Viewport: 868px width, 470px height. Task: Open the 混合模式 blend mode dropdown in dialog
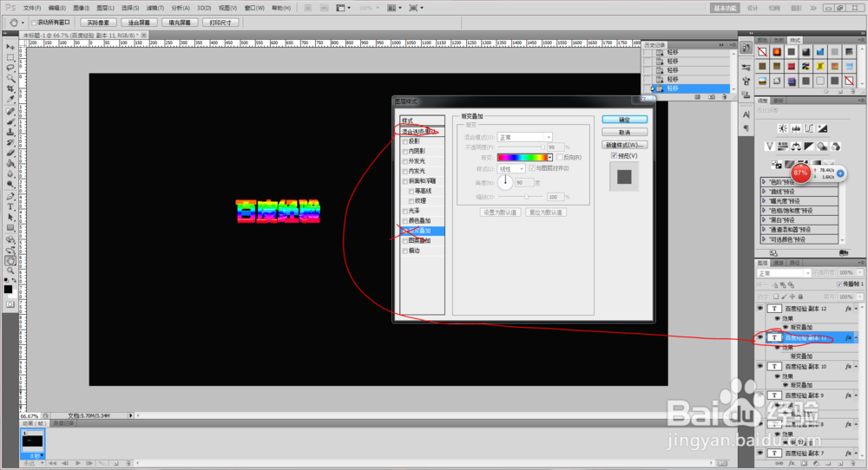pyautogui.click(x=524, y=137)
